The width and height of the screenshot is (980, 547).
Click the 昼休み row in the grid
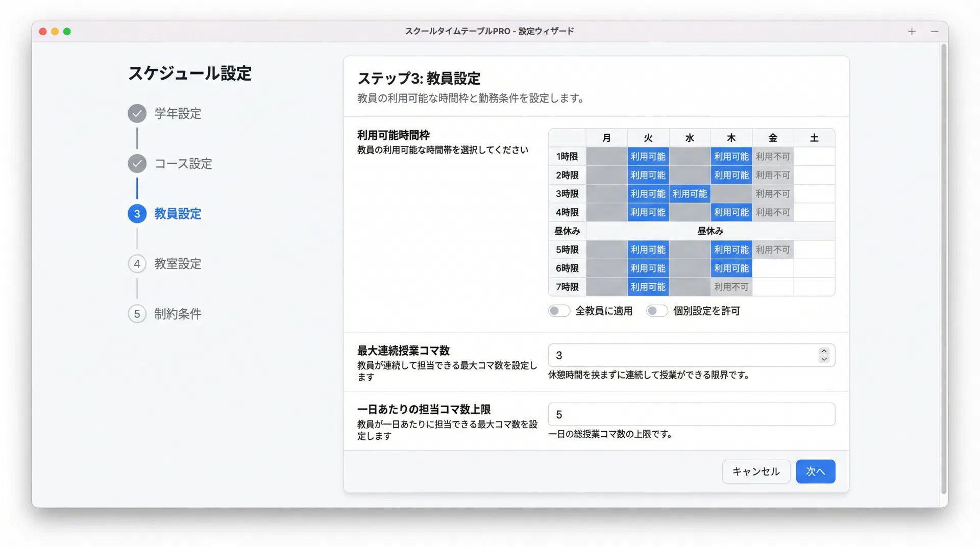click(x=709, y=231)
